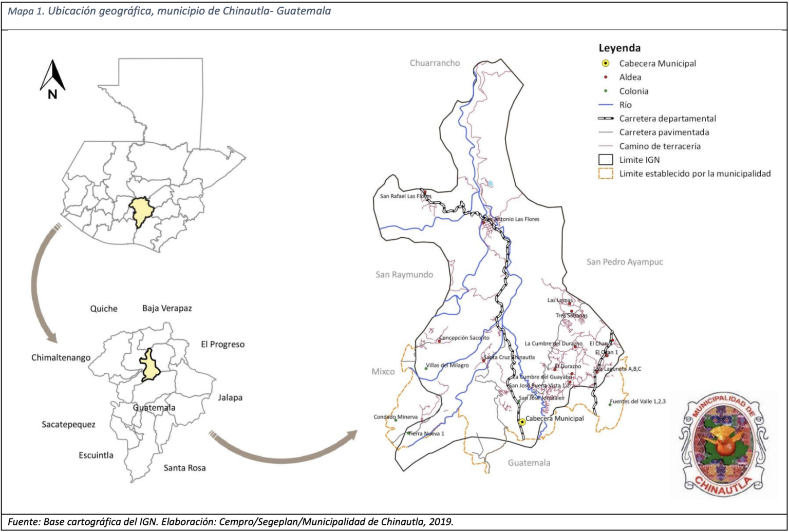The image size is (789, 532).
Task: Select the yellow Cabecera Municipal marker on the map
Action: click(522, 422)
